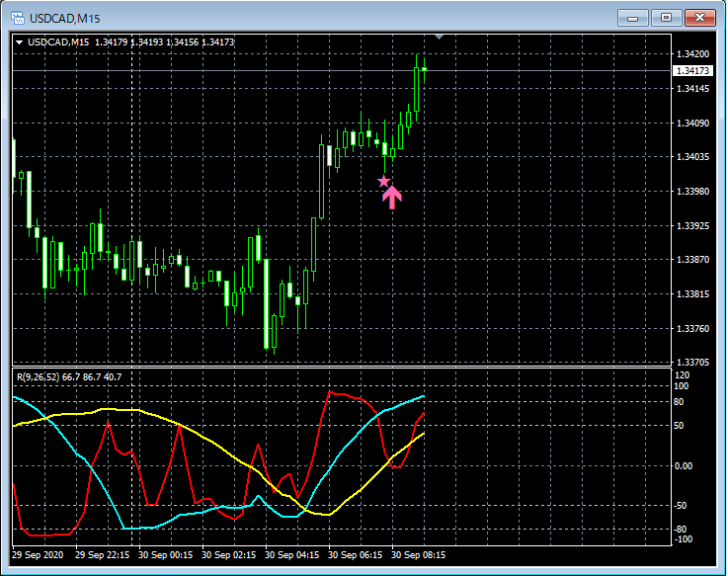
Task: Click the 29 Sep 22:15 time label
Action: [x=102, y=555]
